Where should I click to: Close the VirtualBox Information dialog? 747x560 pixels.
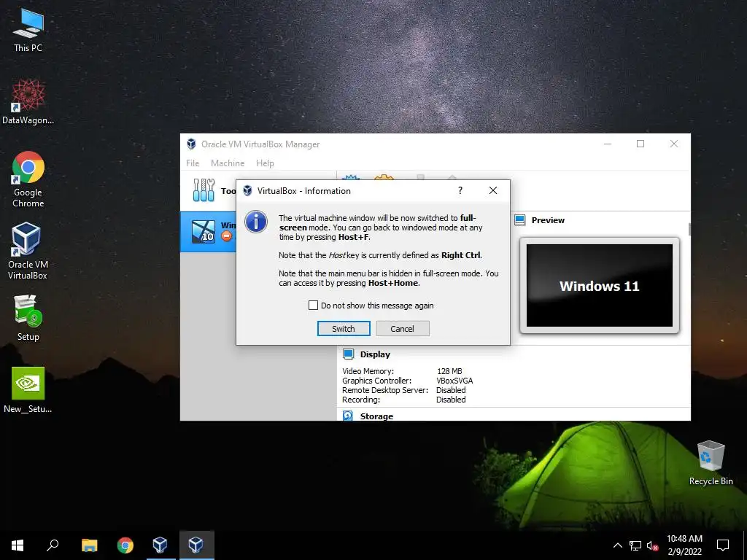click(x=493, y=190)
